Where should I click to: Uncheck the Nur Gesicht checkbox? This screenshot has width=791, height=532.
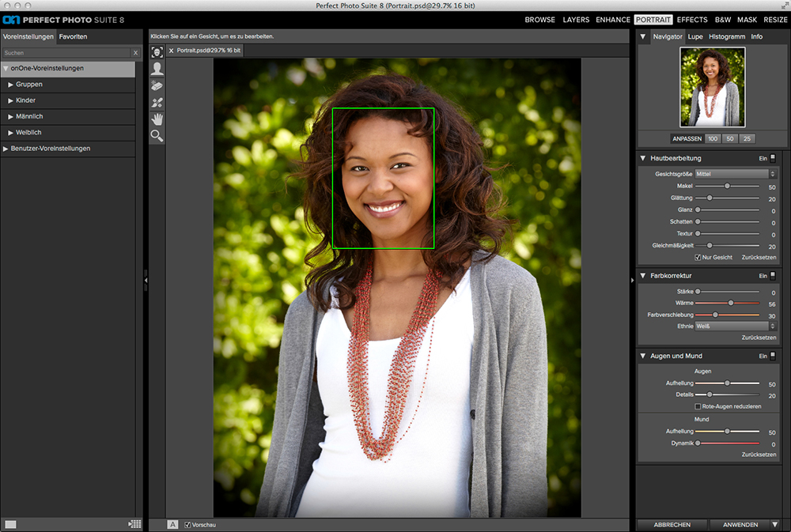click(698, 258)
